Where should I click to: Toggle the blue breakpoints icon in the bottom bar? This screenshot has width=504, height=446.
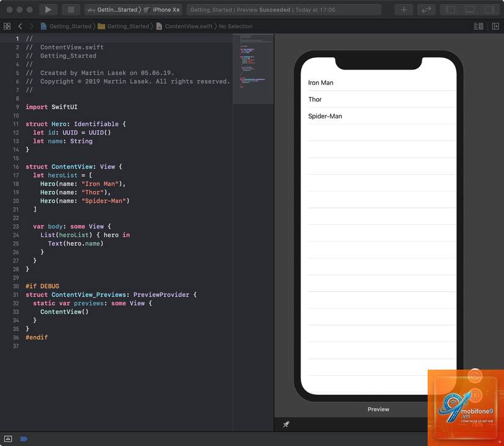click(24, 439)
